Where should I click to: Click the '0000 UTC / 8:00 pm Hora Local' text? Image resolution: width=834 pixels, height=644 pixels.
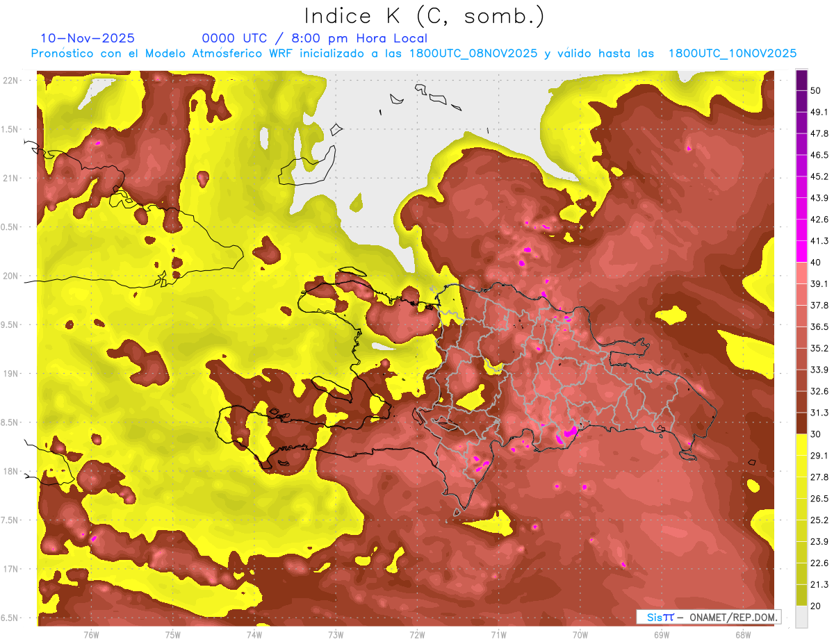[x=315, y=38]
